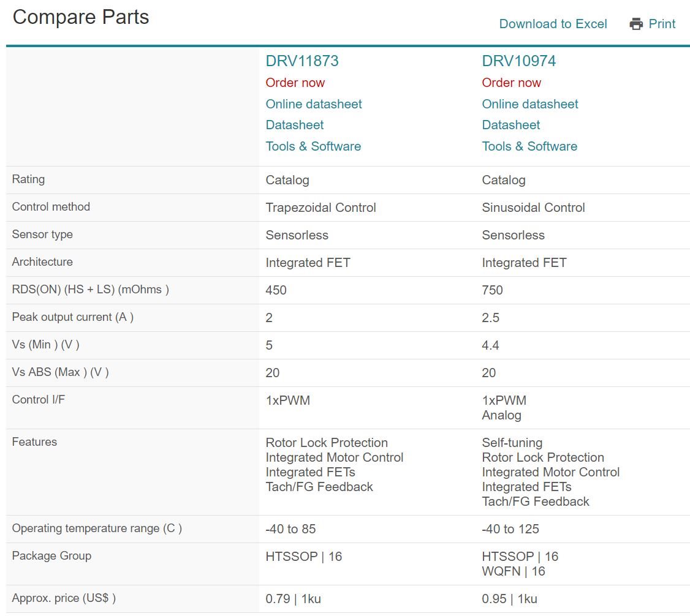Click the -40 to 125 temperature value
The height and width of the screenshot is (616, 690).
tap(510, 529)
